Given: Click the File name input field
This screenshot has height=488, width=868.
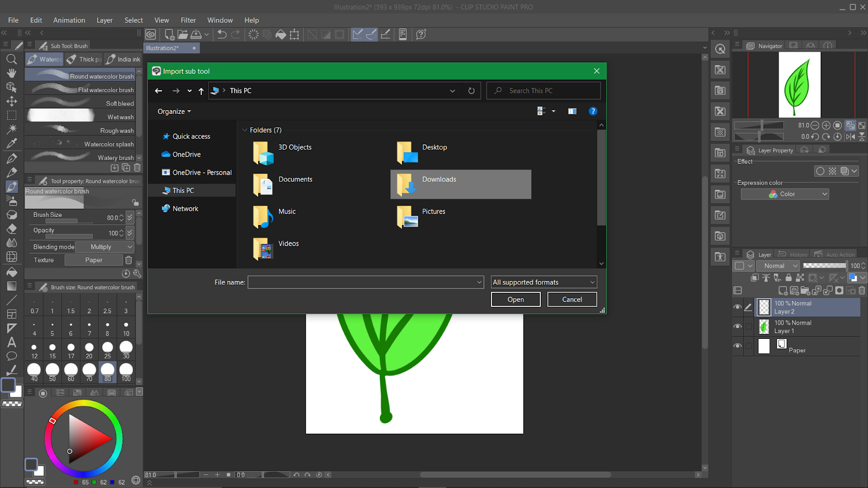Looking at the screenshot, I should [x=362, y=282].
